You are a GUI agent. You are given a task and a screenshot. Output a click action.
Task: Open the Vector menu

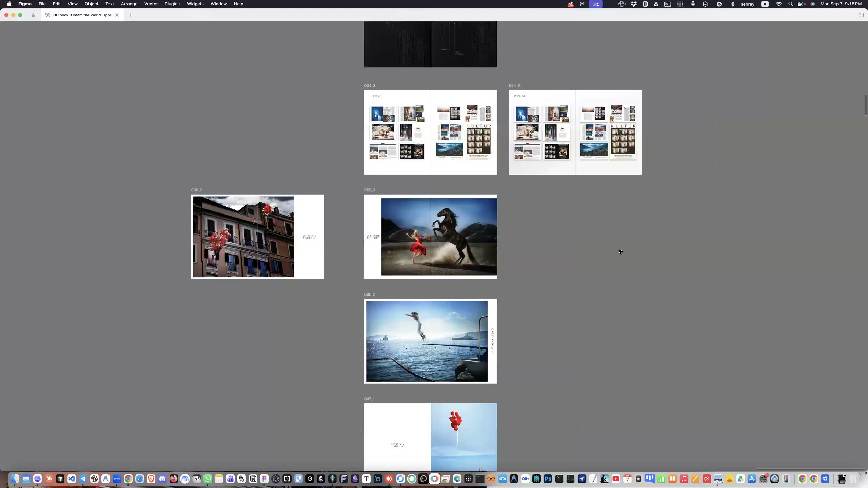(x=151, y=4)
